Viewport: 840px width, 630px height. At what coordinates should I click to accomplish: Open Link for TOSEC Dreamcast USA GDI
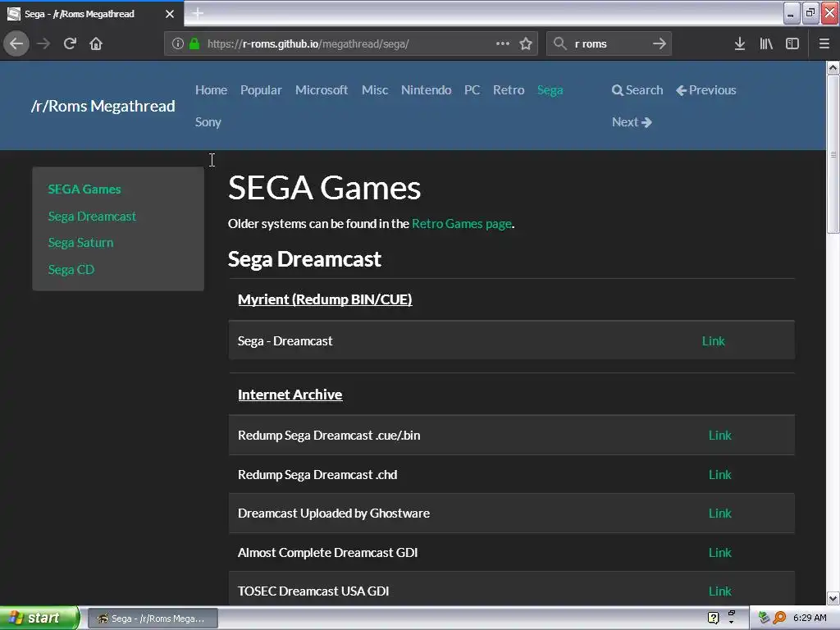pyautogui.click(x=719, y=591)
